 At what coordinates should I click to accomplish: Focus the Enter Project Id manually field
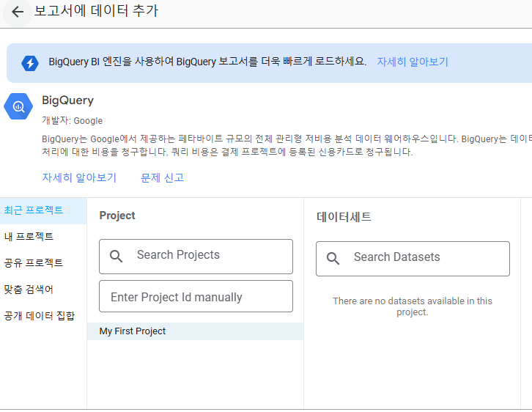[196, 296]
